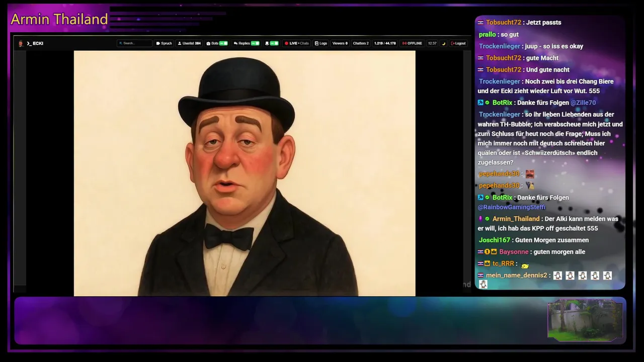Focus the Search input field

(134, 43)
